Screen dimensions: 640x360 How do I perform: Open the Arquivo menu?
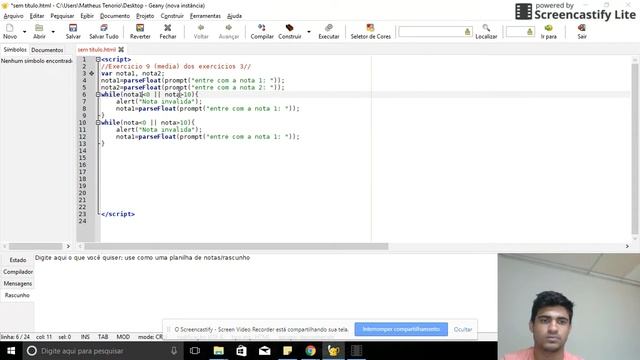click(x=13, y=16)
